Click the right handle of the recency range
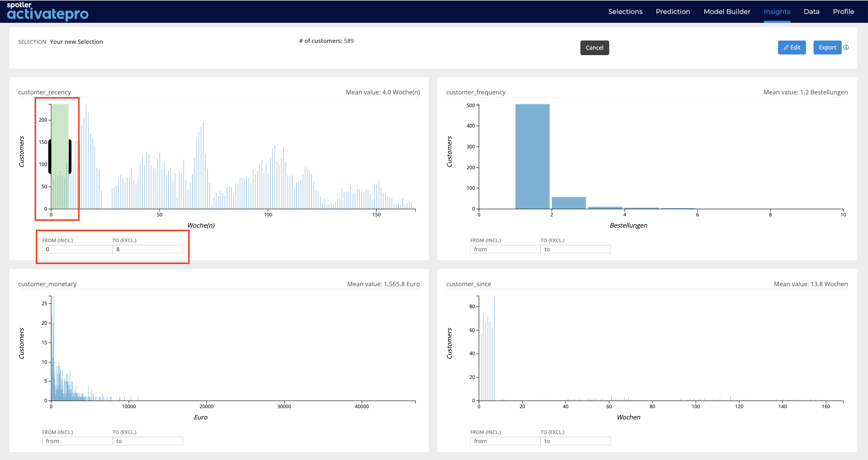The image size is (868, 460). 70,157
